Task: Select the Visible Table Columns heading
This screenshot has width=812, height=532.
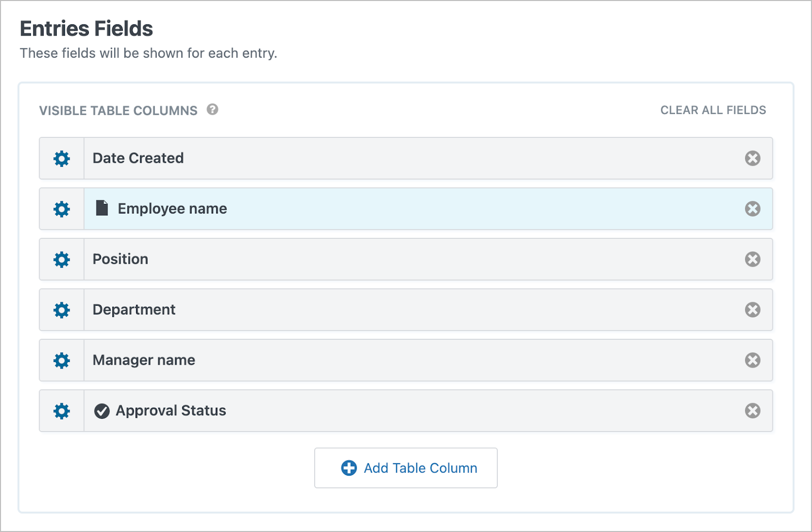Action: (118, 110)
